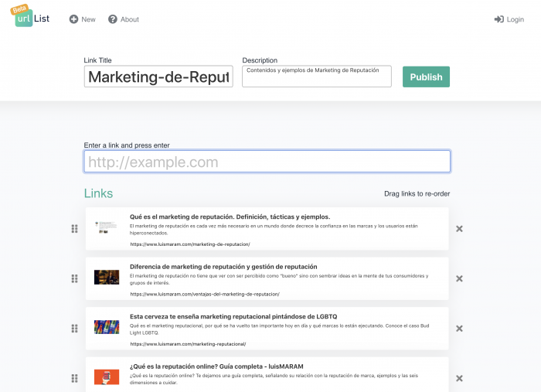Grab drag handle of first link card
The image size is (541, 392).
pos(75,229)
